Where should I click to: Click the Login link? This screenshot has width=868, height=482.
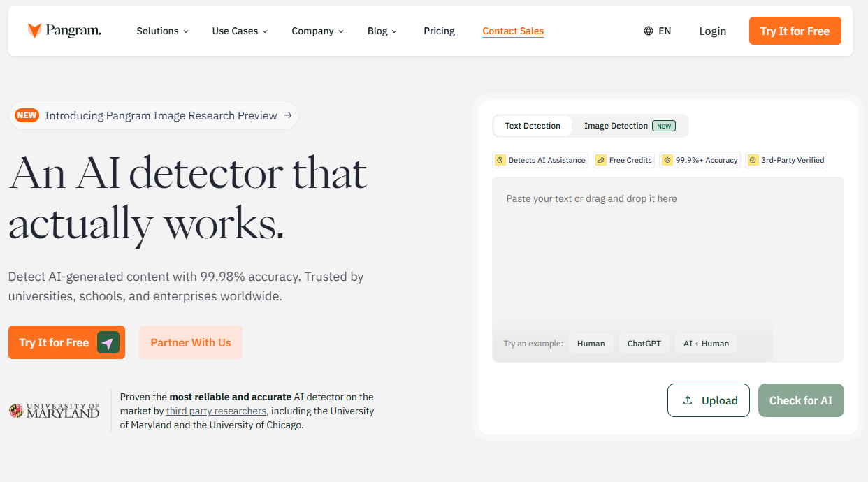[712, 31]
